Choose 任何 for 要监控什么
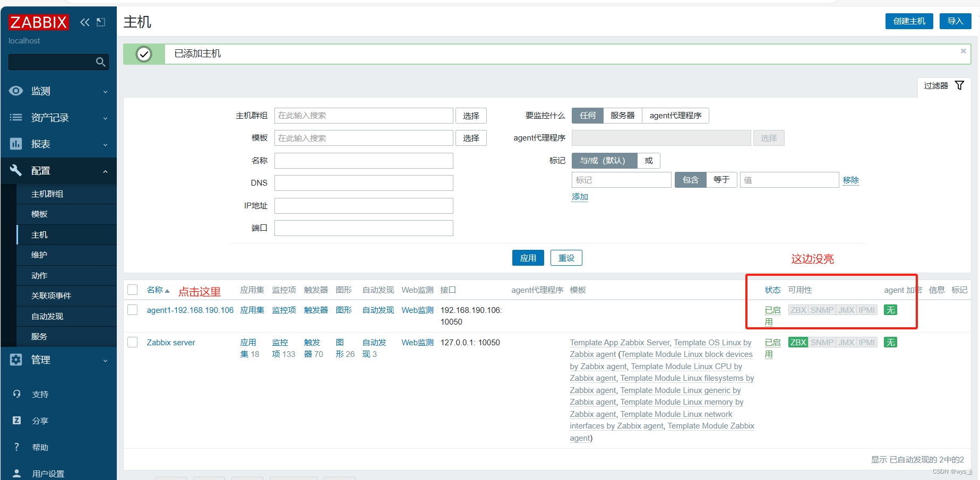Screen dimensions: 980x480 click(588, 116)
